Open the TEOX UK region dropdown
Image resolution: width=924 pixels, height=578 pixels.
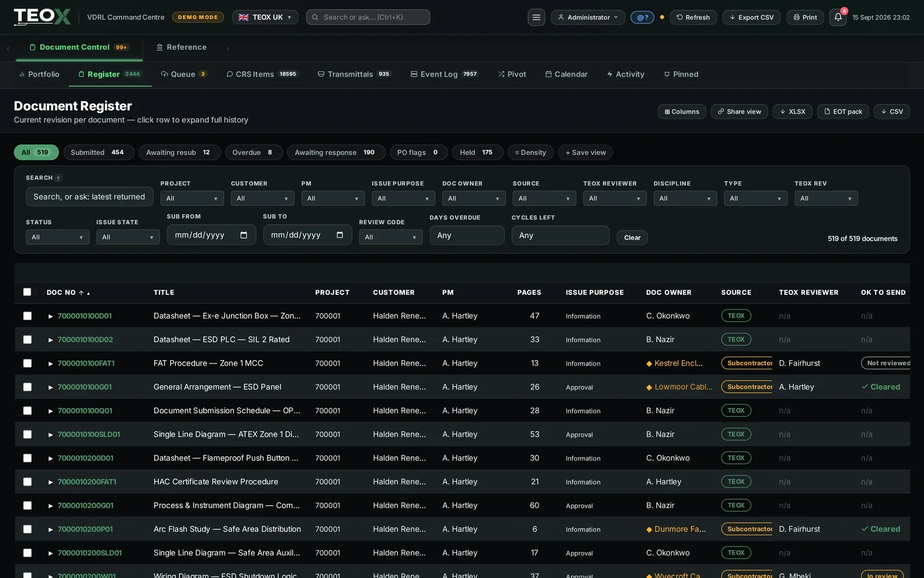[x=265, y=17]
